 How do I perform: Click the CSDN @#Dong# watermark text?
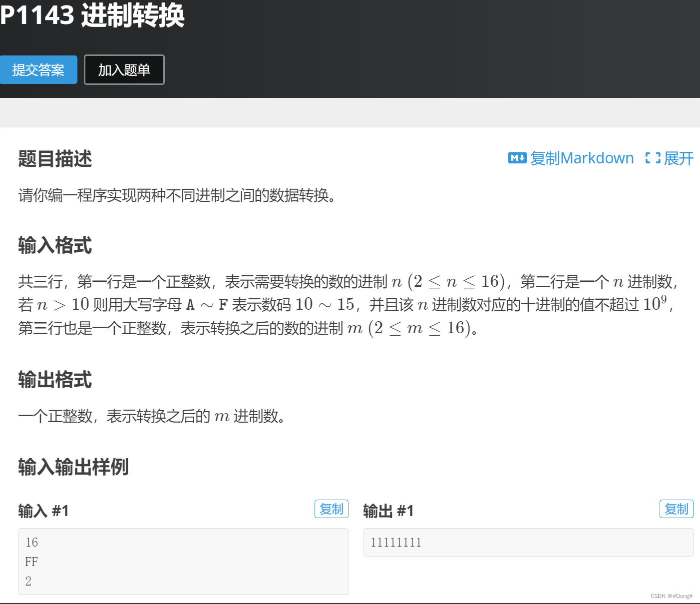671,595
